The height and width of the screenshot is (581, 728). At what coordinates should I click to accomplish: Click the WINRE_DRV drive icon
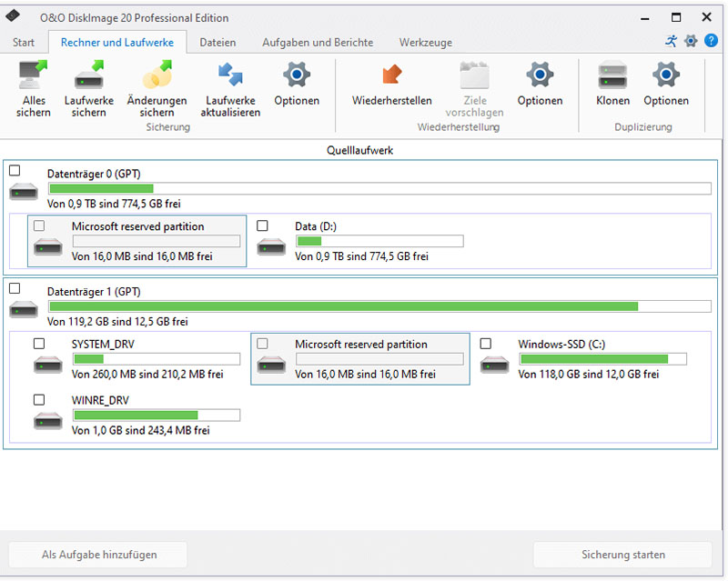click(x=48, y=420)
